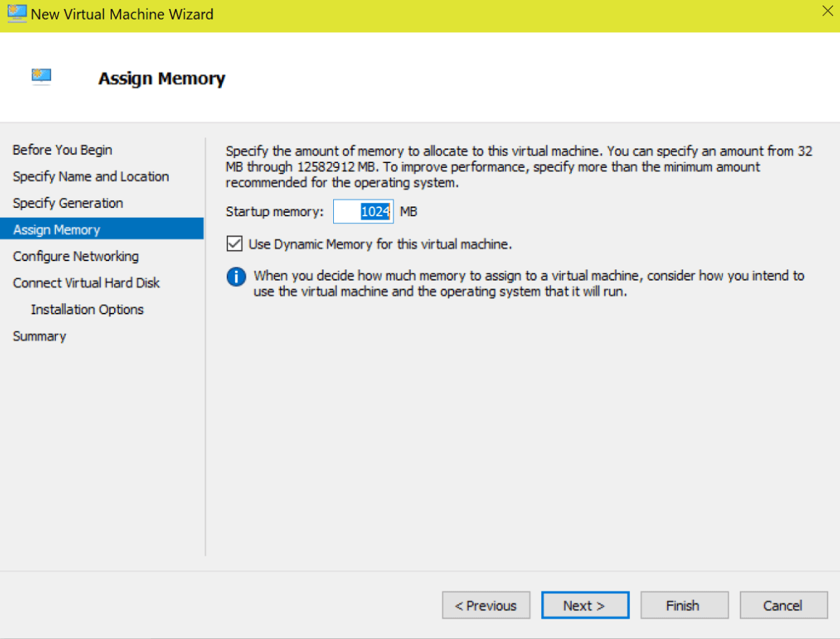Click Next to continue the wizard
840x639 pixels.
585,605
